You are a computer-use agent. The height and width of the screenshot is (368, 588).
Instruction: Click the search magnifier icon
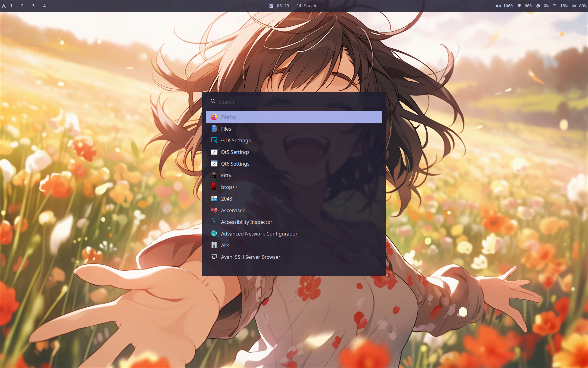[213, 101]
